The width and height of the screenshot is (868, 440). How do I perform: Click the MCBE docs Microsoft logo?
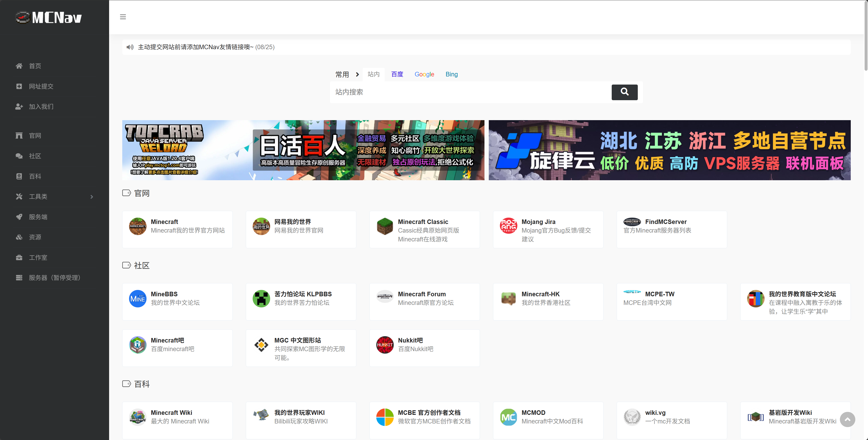pyautogui.click(x=384, y=417)
